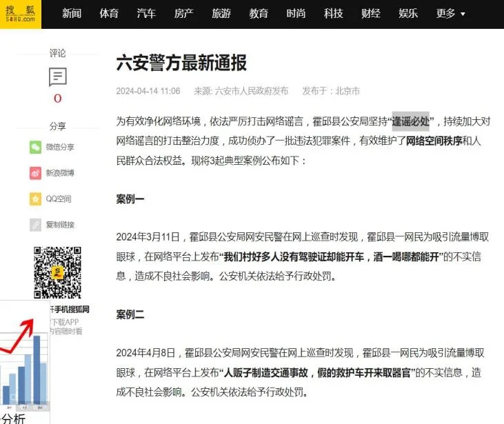
Task: Expand the 更多 dropdown menu
Action: 450,14
